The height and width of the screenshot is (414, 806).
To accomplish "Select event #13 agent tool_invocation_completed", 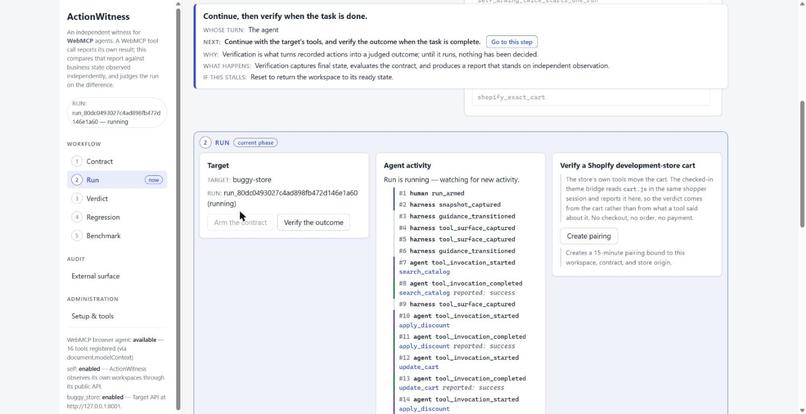I will [x=463, y=379].
